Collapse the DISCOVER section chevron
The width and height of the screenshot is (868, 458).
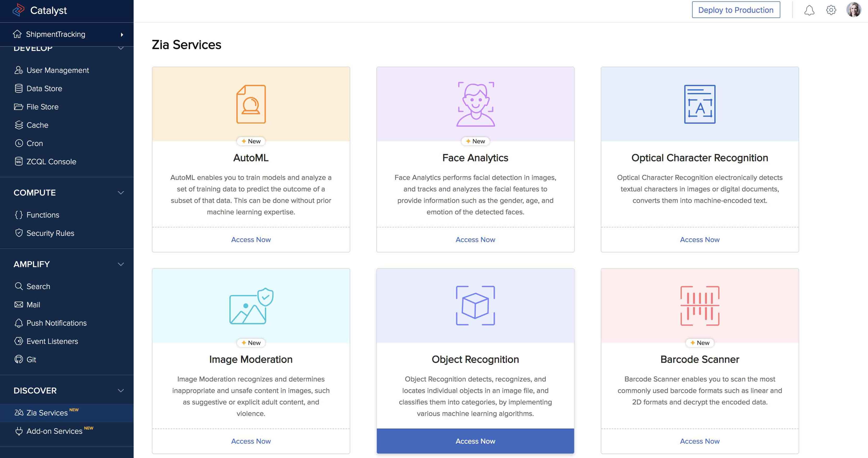point(121,391)
